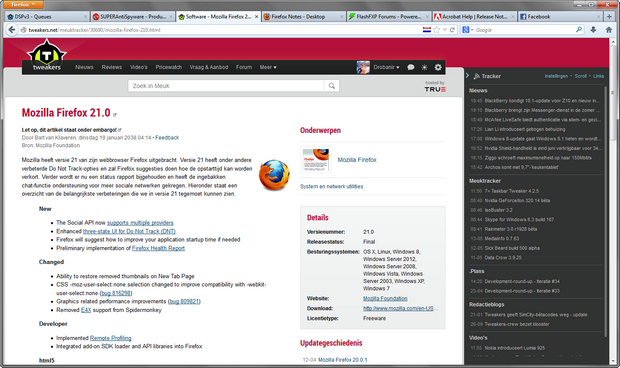Open System en netwerk utilities link
This screenshot has width=620, height=368.
tap(331, 186)
